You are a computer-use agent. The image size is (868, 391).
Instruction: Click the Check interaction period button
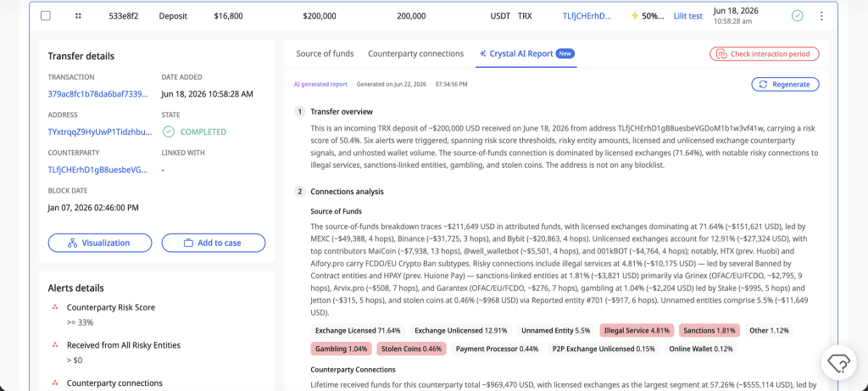click(764, 53)
